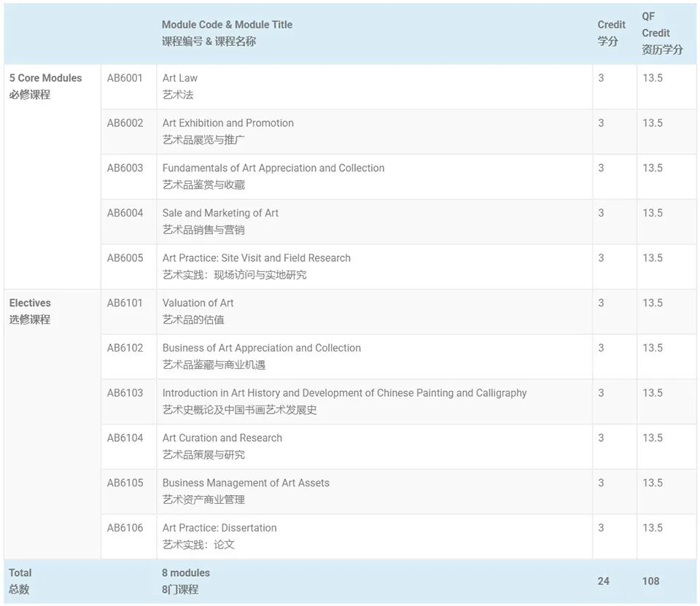This screenshot has height=606, width=700.
Task: Click the AB6001 module code cell
Action: pyautogui.click(x=125, y=78)
